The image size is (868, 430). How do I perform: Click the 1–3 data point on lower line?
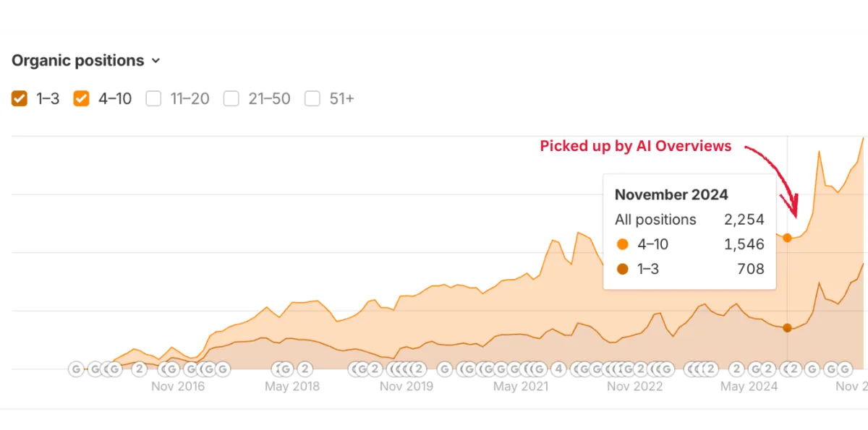tap(788, 328)
